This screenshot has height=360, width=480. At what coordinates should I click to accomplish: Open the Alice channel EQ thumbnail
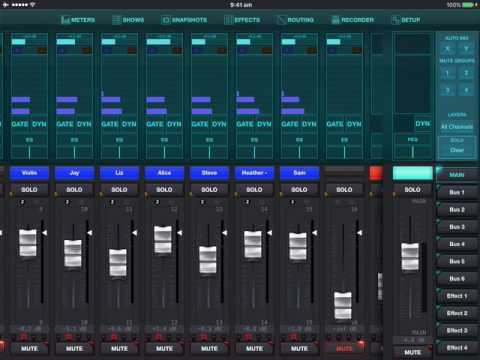click(164, 139)
